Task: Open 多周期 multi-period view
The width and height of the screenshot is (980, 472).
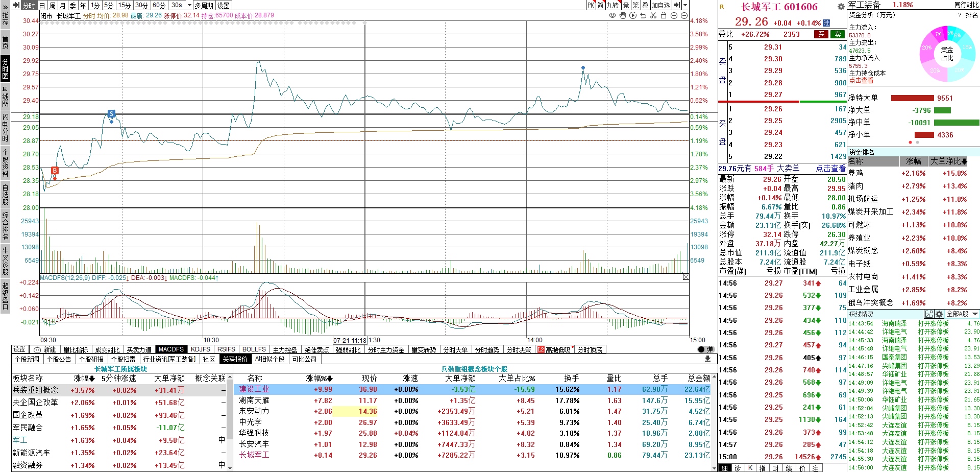Action: point(204,5)
